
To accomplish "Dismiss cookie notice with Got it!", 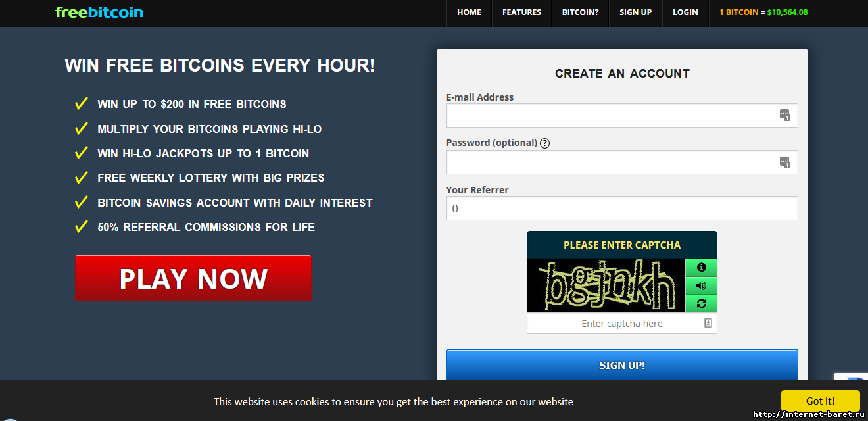I will coord(820,401).
